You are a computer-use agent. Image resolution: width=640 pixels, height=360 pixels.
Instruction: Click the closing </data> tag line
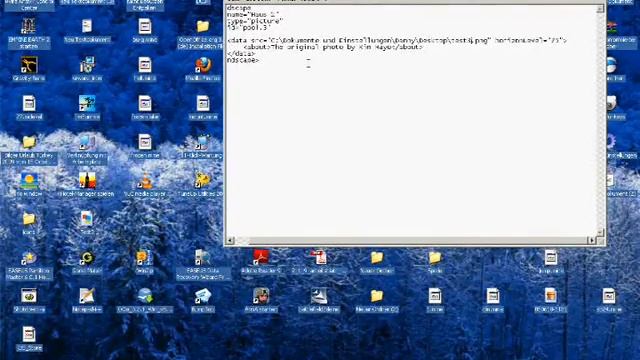tap(241, 54)
